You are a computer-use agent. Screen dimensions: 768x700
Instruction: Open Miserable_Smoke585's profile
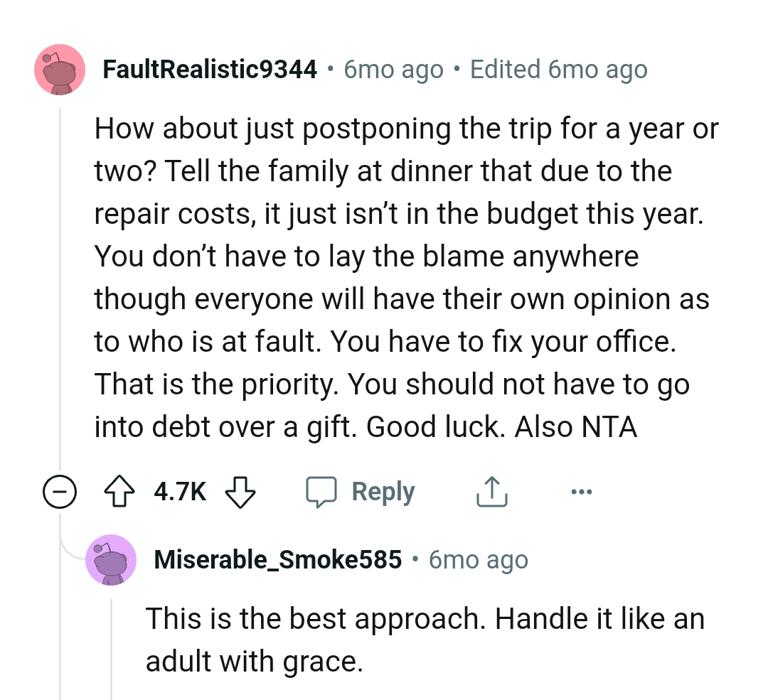click(277, 559)
